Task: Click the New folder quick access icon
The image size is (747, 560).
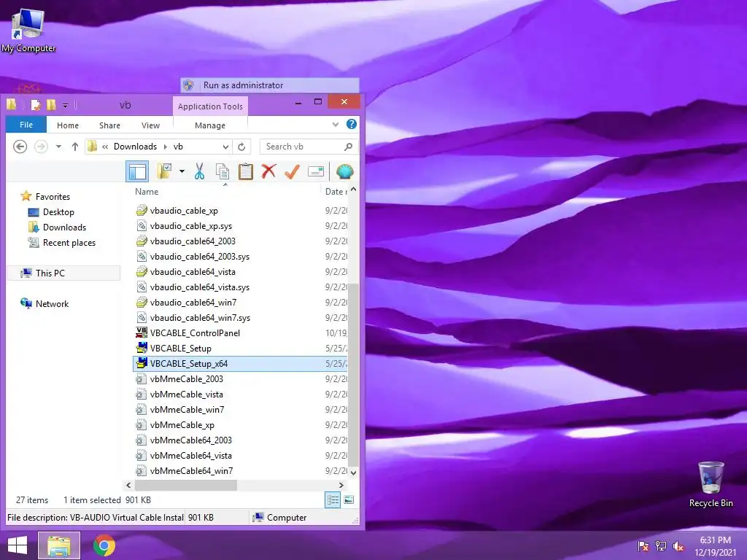Action: [x=51, y=105]
